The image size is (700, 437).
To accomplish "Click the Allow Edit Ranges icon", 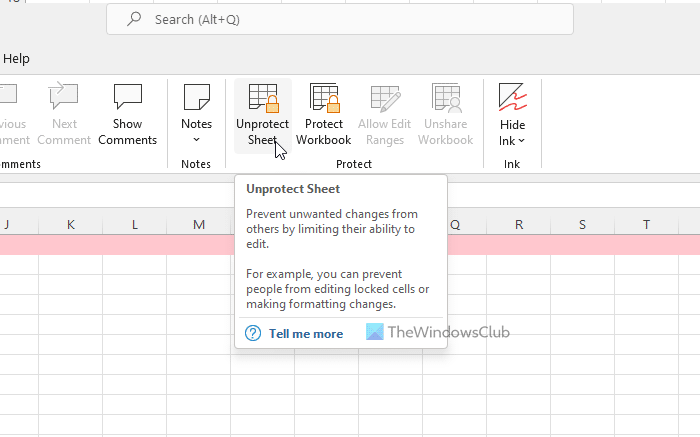I will click(385, 99).
